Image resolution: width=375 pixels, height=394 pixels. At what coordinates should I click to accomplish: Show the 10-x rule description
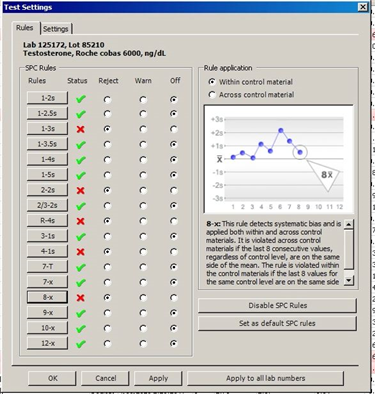coord(47,328)
